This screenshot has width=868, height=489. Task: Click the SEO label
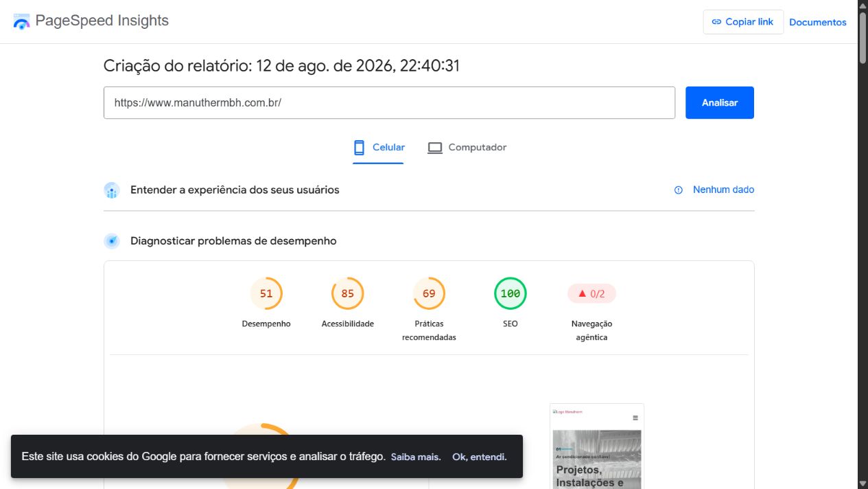point(511,323)
